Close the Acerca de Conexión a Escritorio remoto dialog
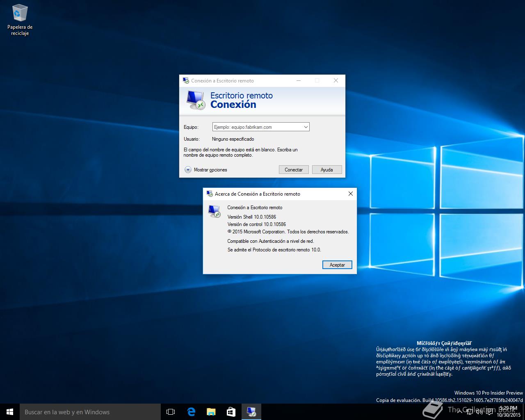This screenshot has width=525, height=420. click(351, 194)
